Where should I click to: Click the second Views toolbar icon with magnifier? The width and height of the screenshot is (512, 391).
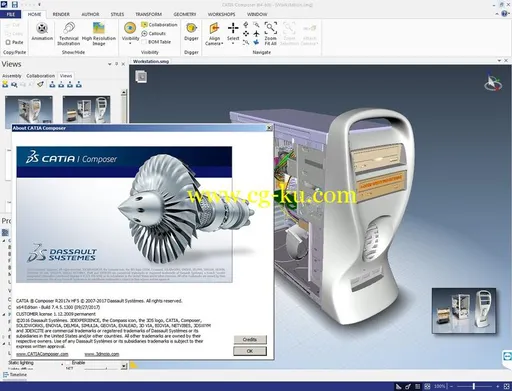pyautogui.click(x=14, y=85)
